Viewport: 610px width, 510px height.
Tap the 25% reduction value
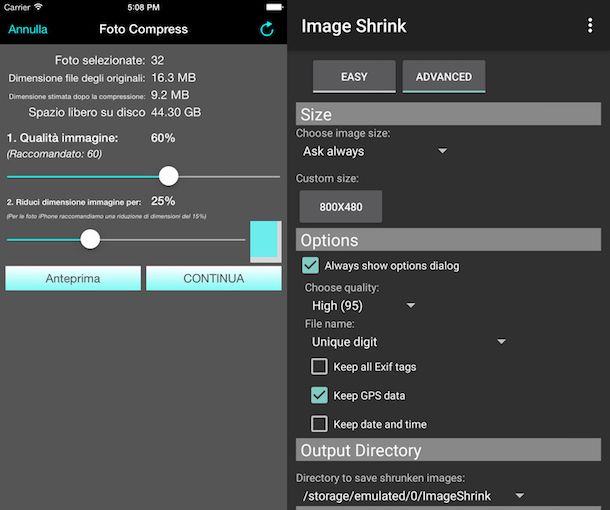click(x=163, y=201)
